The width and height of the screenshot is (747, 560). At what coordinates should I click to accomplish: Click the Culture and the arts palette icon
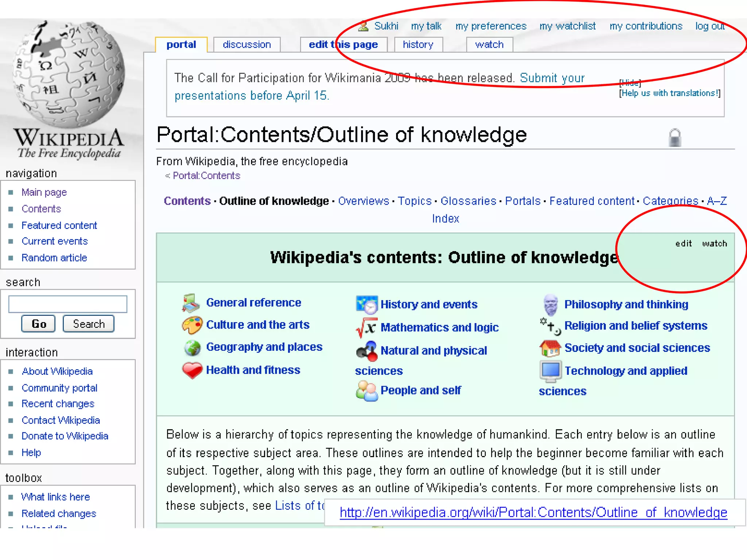tap(192, 325)
